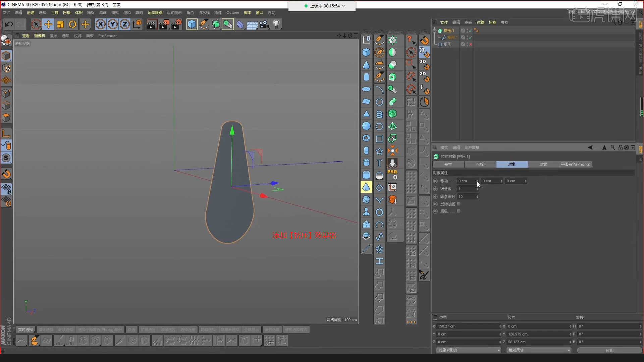This screenshot has height=362, width=644.
Task: Enable the 3D snap magnet icon
Action: 424,65
